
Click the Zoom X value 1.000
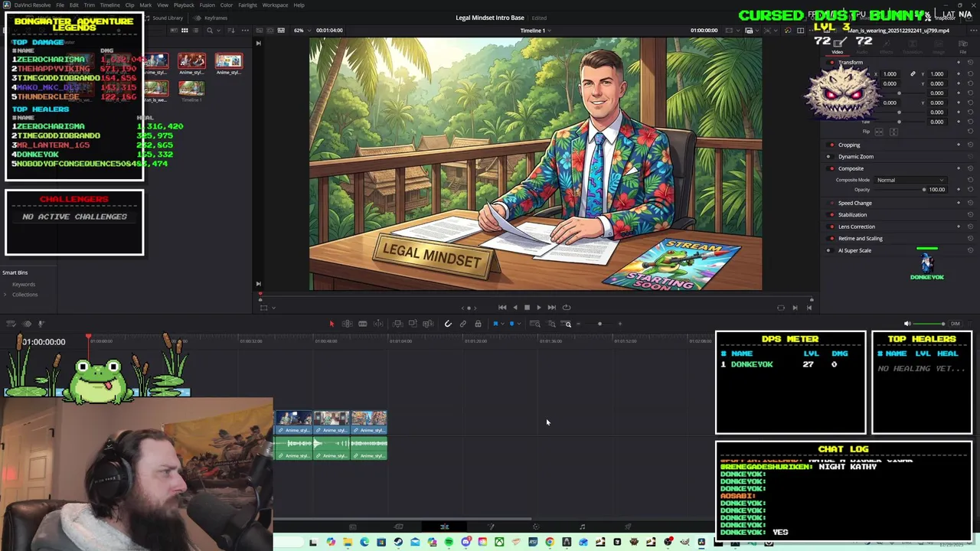890,74
